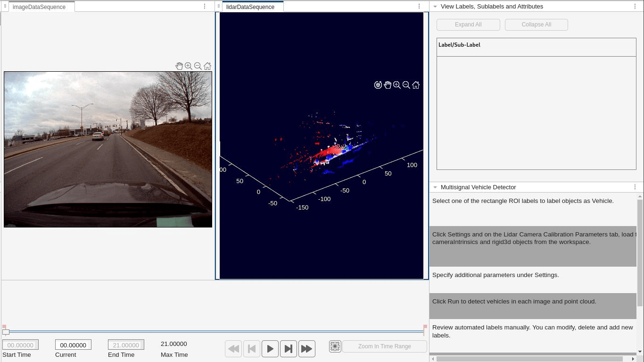The height and width of the screenshot is (362, 644).
Task: Click Collapse All button
Action: click(x=537, y=25)
